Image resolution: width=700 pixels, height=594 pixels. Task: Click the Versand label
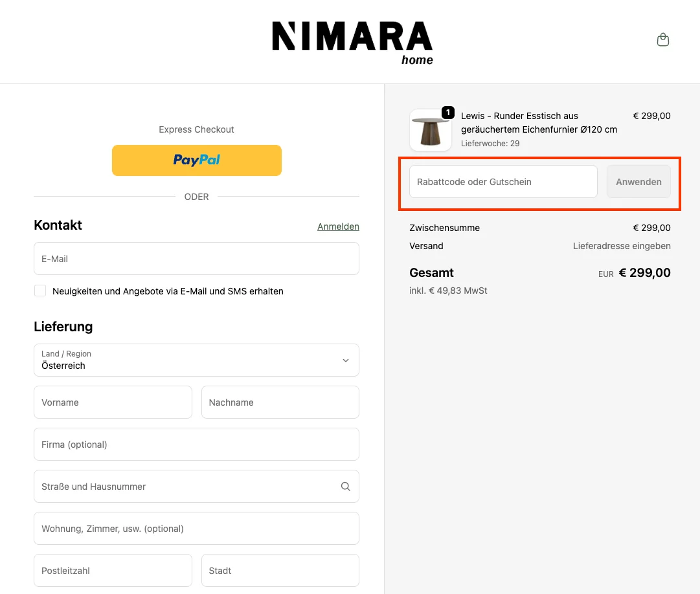coord(426,246)
